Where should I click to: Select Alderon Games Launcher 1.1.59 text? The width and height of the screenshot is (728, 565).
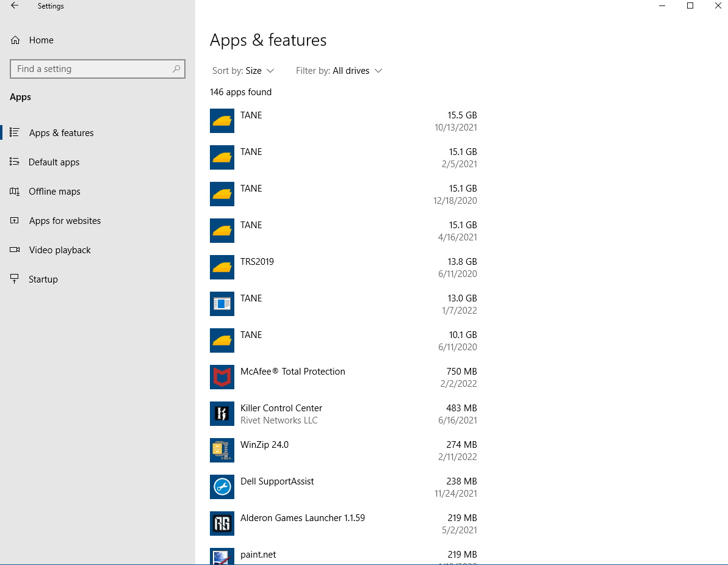[303, 518]
